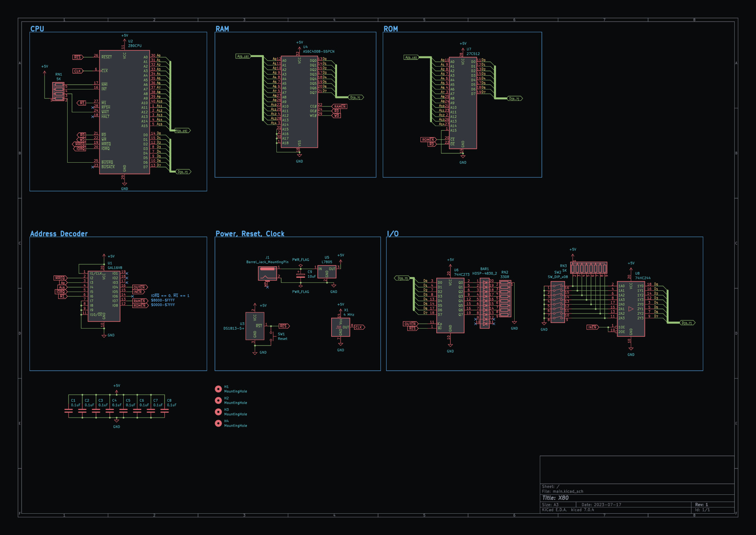Select the GAL16V8 address decoder chip
The height and width of the screenshot is (535, 756).
coord(104,296)
